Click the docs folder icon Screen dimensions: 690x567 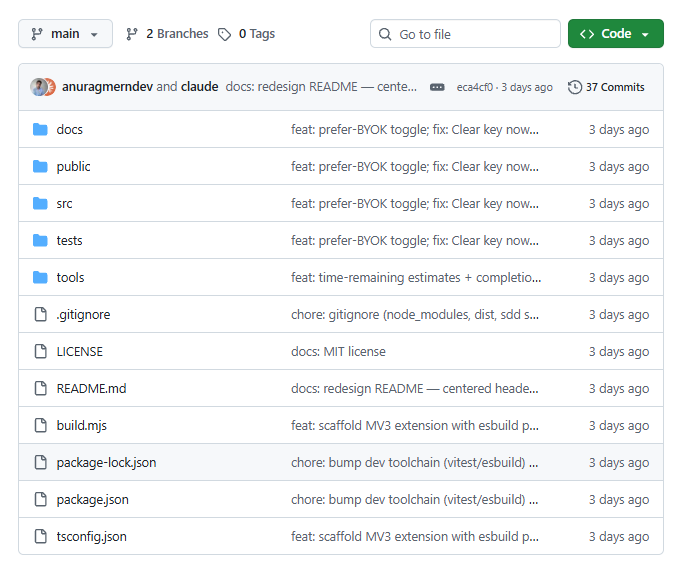(40, 129)
